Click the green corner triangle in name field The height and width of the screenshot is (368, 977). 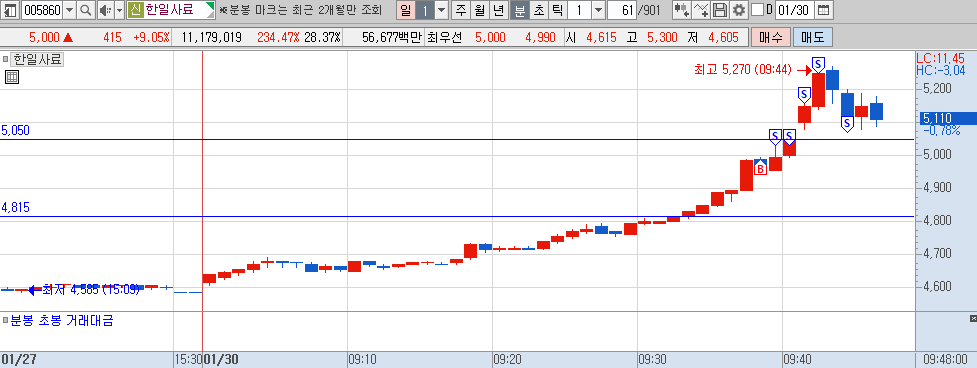(x=211, y=6)
